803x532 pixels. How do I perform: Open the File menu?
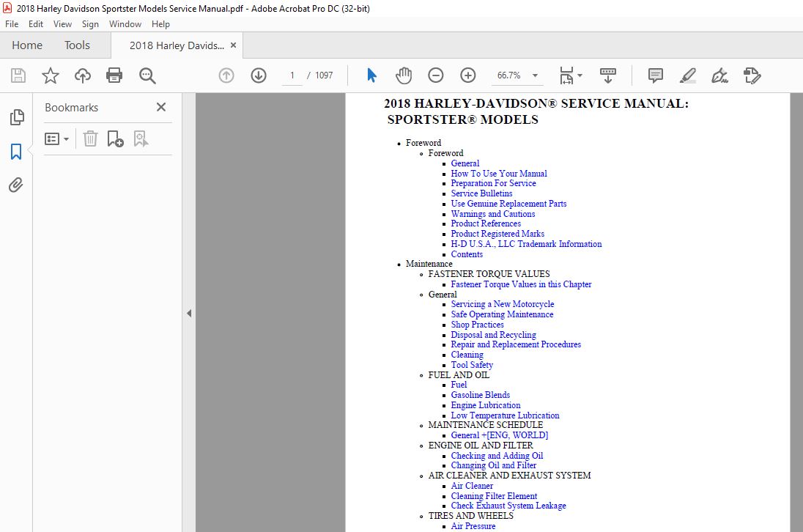(x=12, y=24)
